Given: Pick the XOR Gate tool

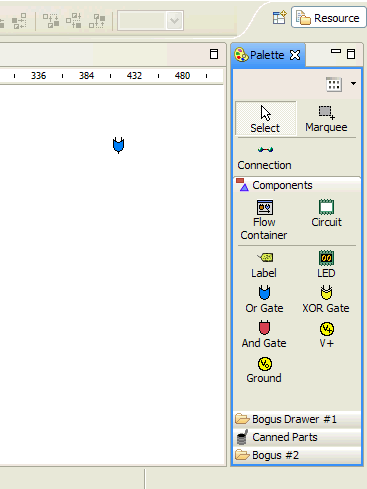Looking at the screenshot, I should pos(326,299).
